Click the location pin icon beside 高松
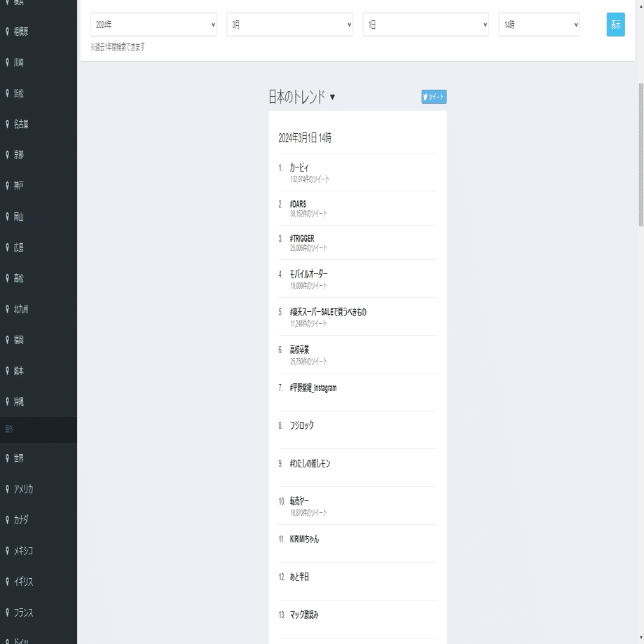644x644 pixels. tap(7, 278)
